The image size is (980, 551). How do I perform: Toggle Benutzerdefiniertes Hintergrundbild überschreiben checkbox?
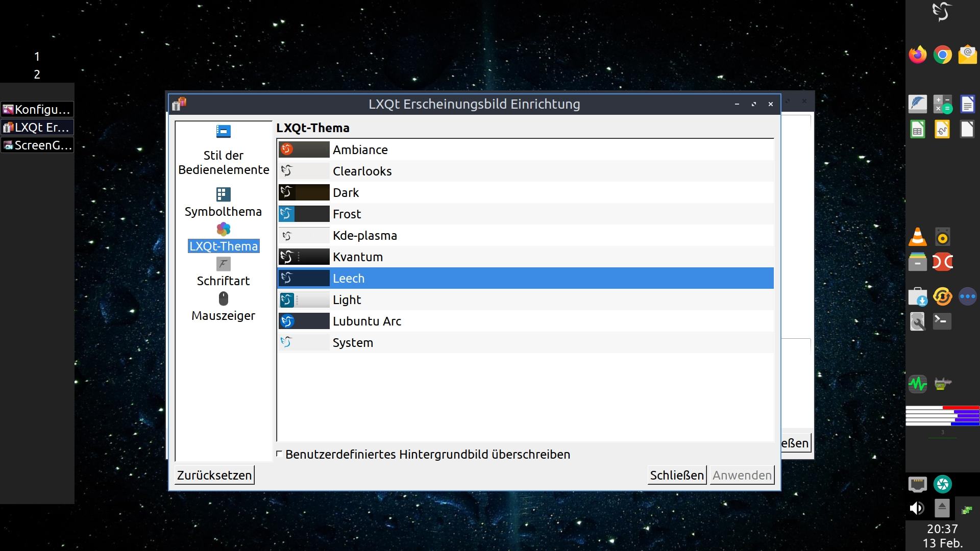[x=279, y=454]
